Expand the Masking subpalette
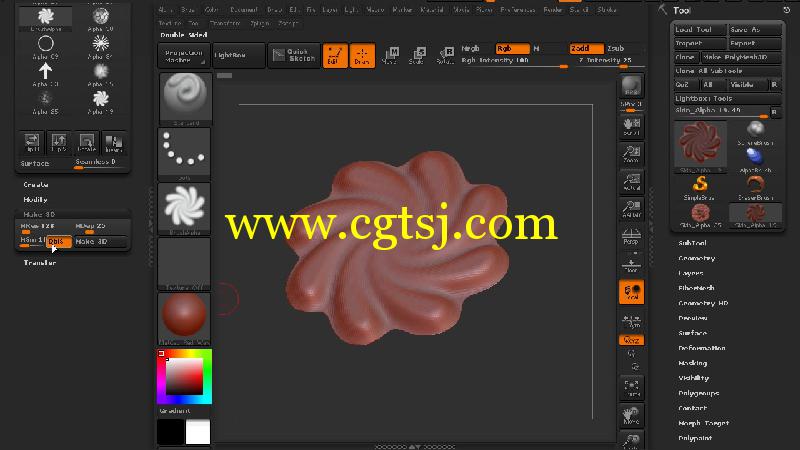 pyautogui.click(x=692, y=363)
